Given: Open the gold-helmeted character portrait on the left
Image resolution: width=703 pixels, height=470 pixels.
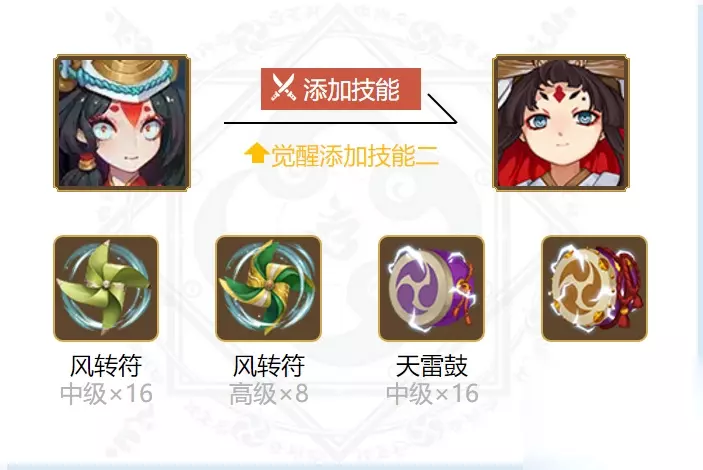Looking at the screenshot, I should pos(122,123).
